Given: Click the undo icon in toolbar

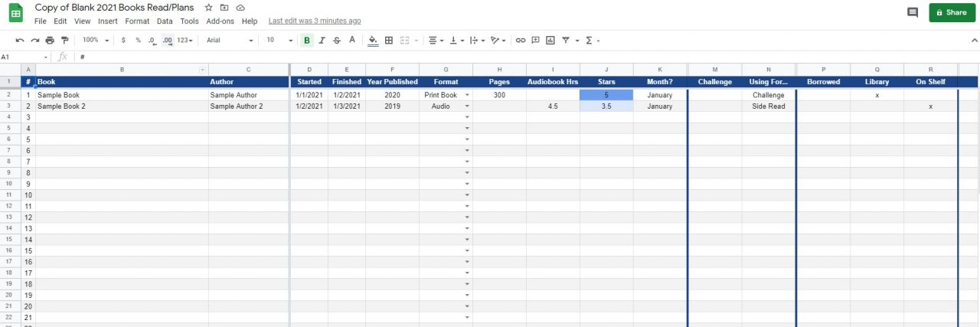Looking at the screenshot, I should tap(20, 40).
